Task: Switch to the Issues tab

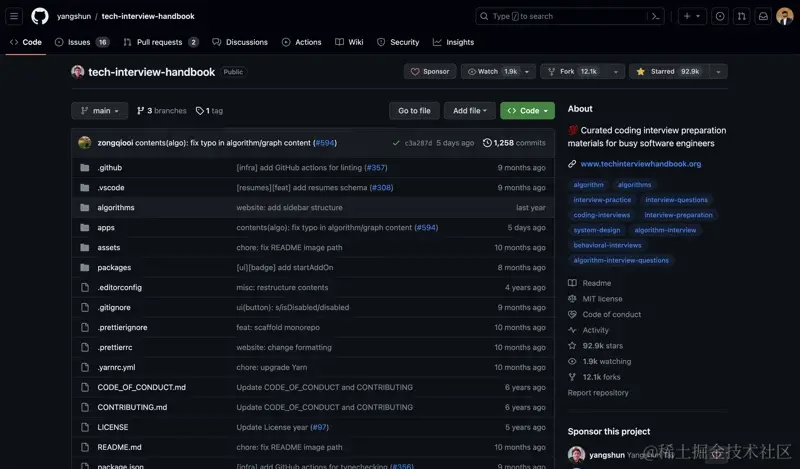Action: 82,42
